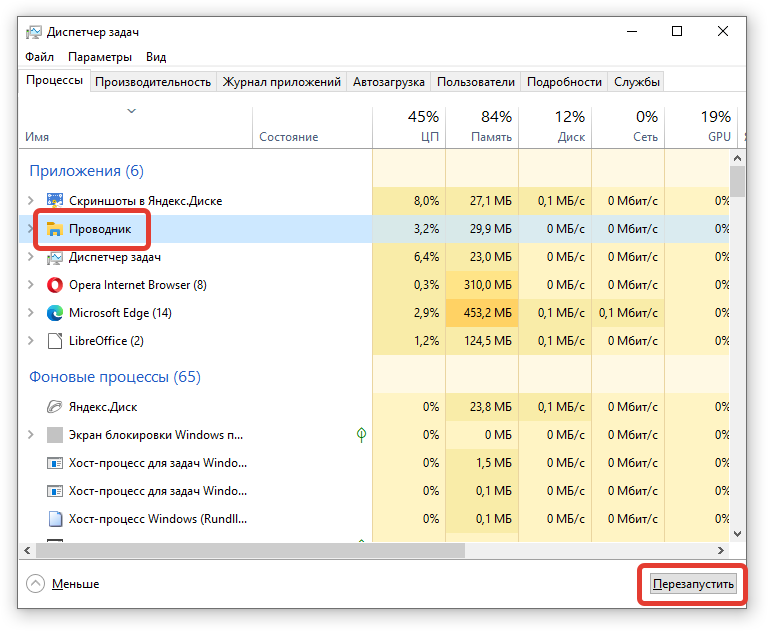
Task: Click the vertical scrollbar down arrow
Action: coord(737,534)
